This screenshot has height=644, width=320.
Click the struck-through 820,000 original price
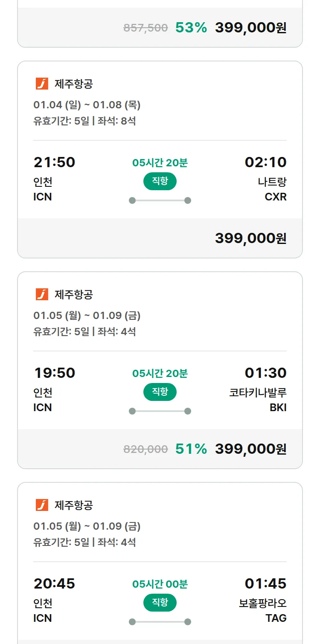(x=145, y=449)
